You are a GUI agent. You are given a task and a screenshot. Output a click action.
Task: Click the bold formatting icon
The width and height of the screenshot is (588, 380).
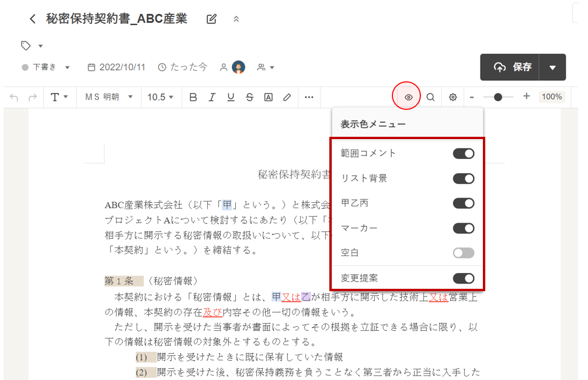(x=193, y=97)
